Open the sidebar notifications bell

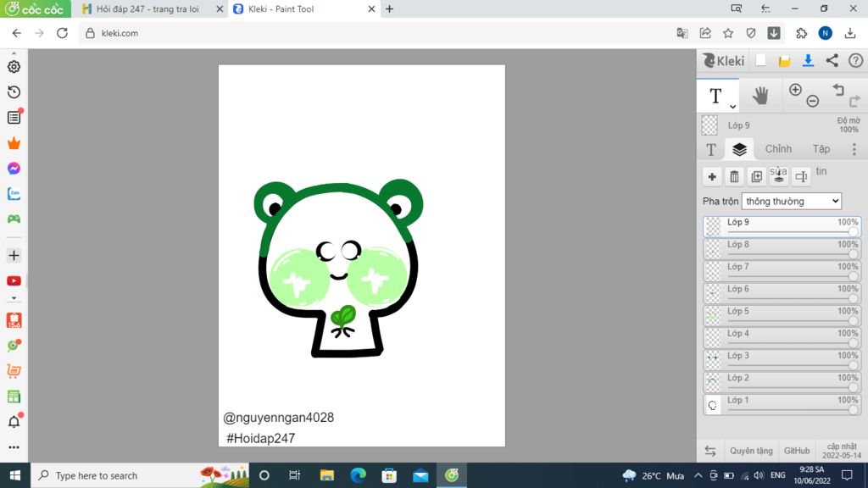(x=14, y=422)
